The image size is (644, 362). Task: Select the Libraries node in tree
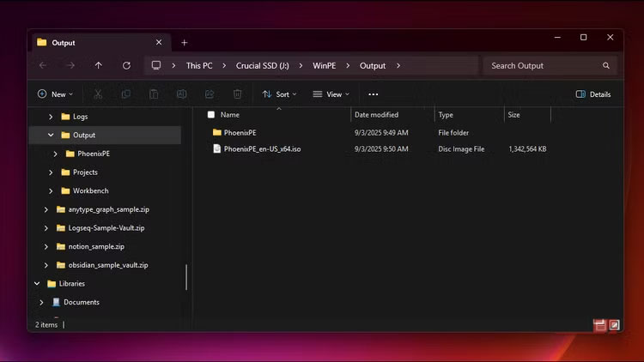tap(72, 284)
